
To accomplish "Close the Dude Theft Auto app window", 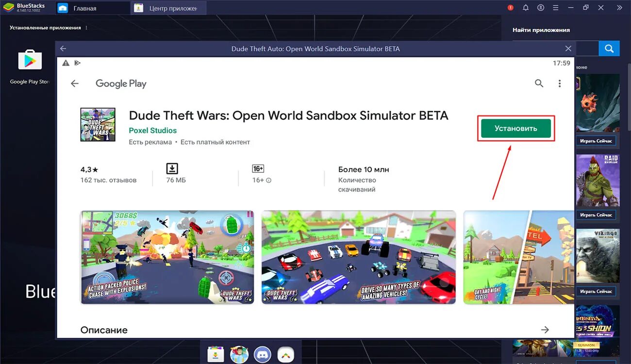I will [x=568, y=49].
